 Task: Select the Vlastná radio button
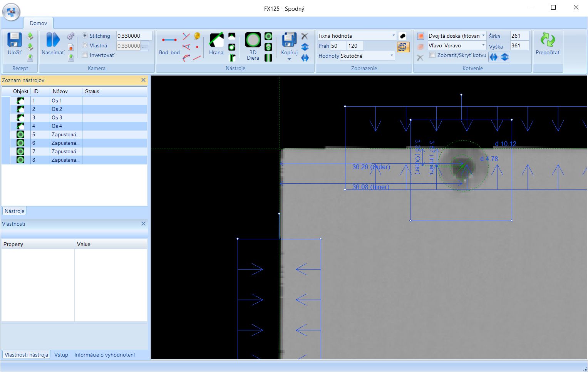click(x=85, y=45)
